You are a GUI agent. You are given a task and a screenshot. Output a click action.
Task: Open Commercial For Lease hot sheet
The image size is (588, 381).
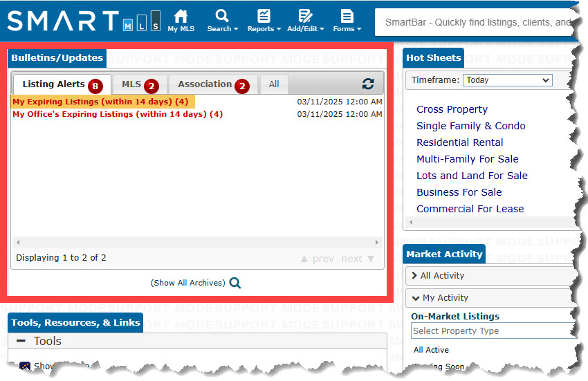(470, 209)
